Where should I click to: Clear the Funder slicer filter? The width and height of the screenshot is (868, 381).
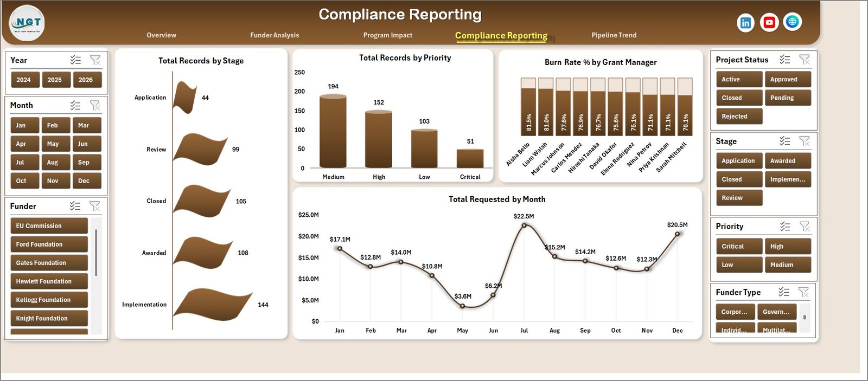95,206
